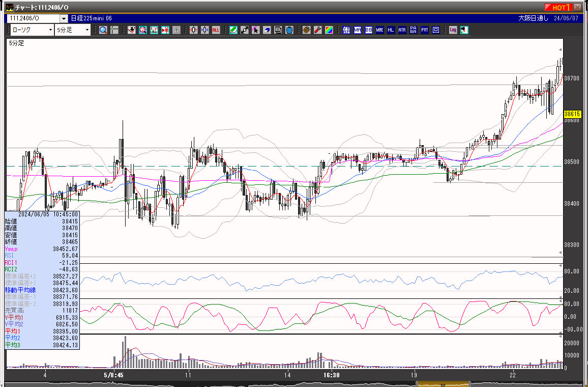
Task: Click the 22 time axis label
Action: (513, 375)
